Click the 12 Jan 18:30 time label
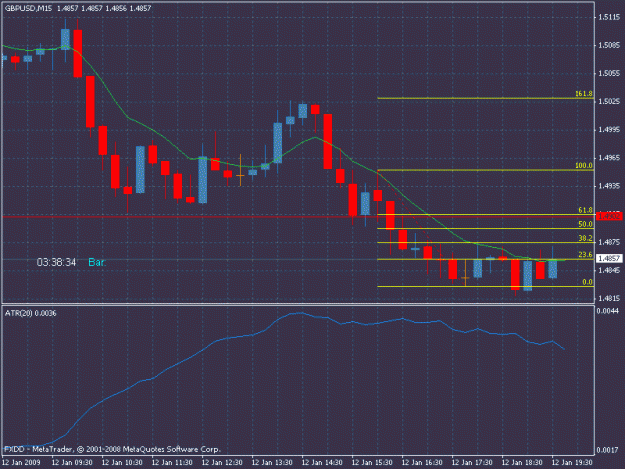Image resolution: width=625 pixels, height=469 pixels. [x=522, y=463]
